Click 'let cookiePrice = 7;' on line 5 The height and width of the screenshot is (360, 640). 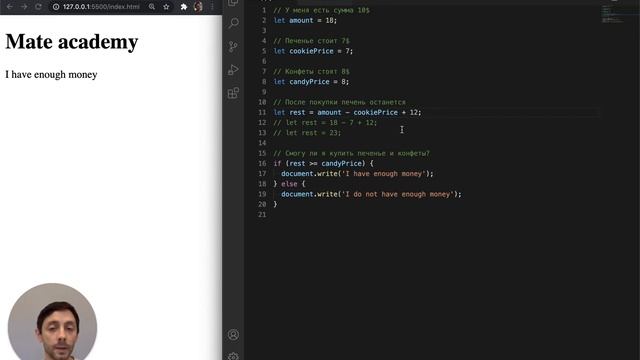pos(313,51)
